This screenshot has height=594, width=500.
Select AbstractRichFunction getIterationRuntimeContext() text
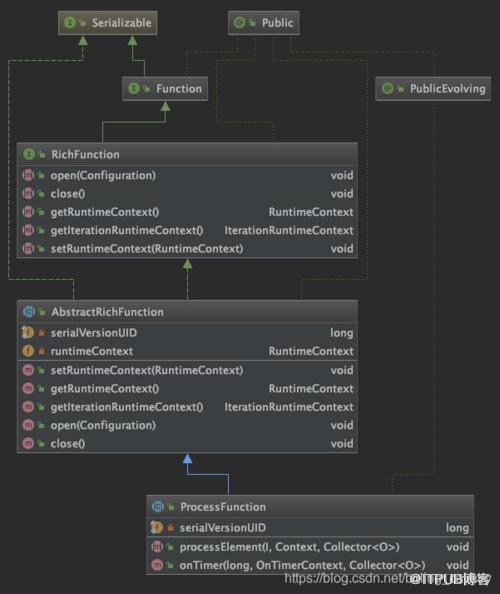click(127, 407)
